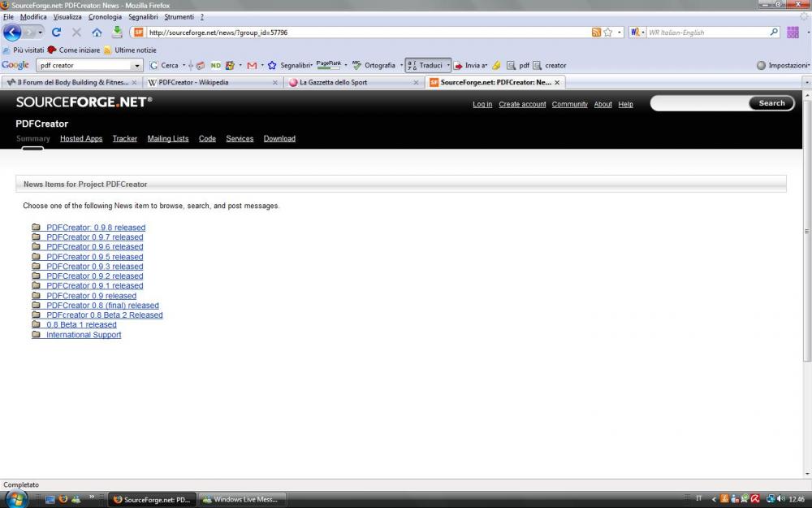
Task: Switch to the PDFCreator - Wikipedia tab
Action: click(193, 82)
